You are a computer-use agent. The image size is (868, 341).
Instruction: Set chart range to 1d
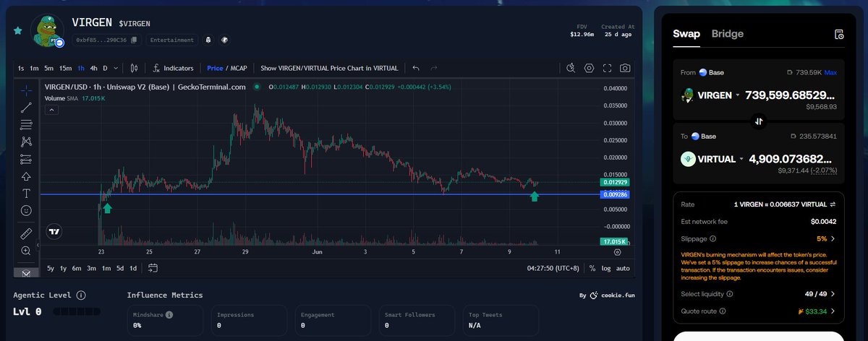133,268
